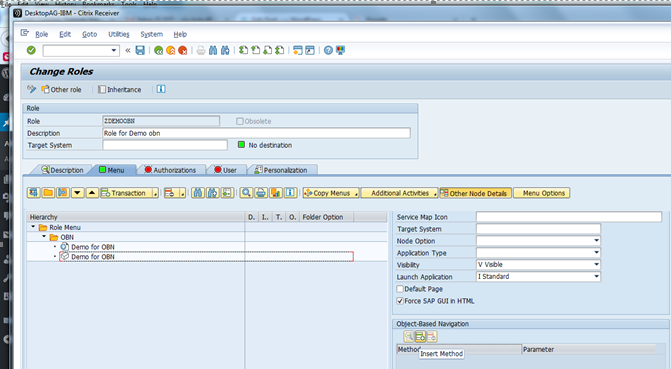Screen dimensions: 671x369
Task: Click the Print icon in the menu toolbar
Action: [x=261, y=193]
